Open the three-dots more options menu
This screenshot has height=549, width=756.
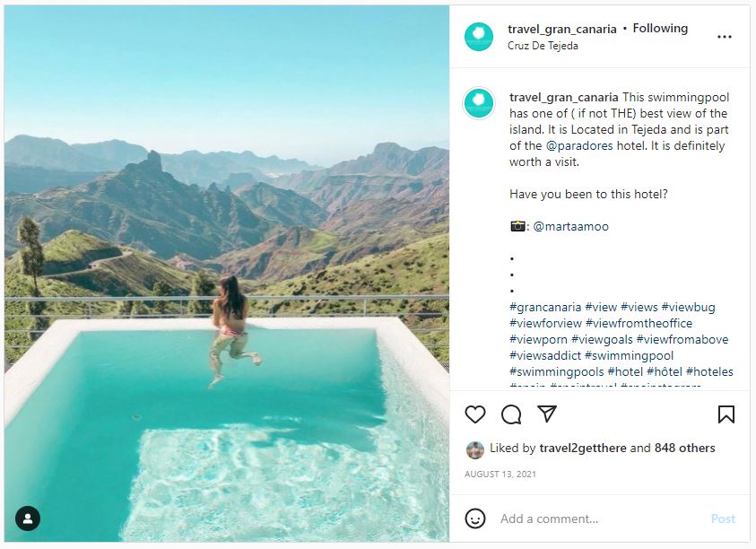[725, 37]
